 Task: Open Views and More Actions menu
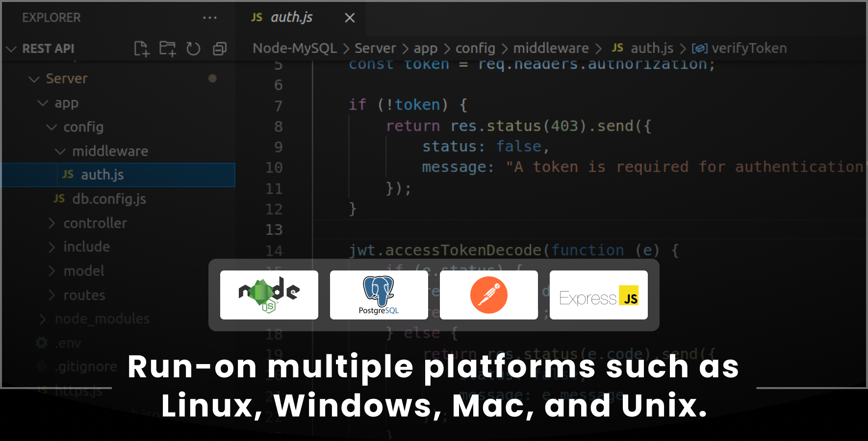[x=210, y=18]
